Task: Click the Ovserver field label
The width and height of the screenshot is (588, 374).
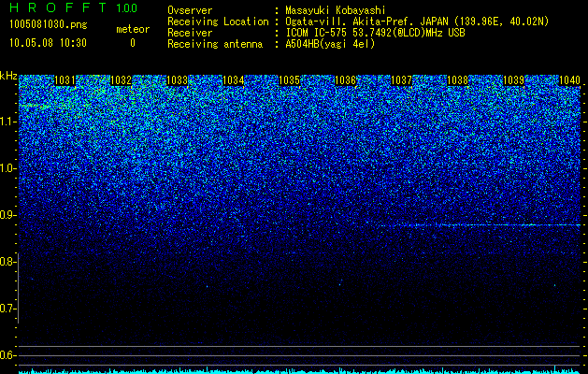Action: tap(190, 10)
